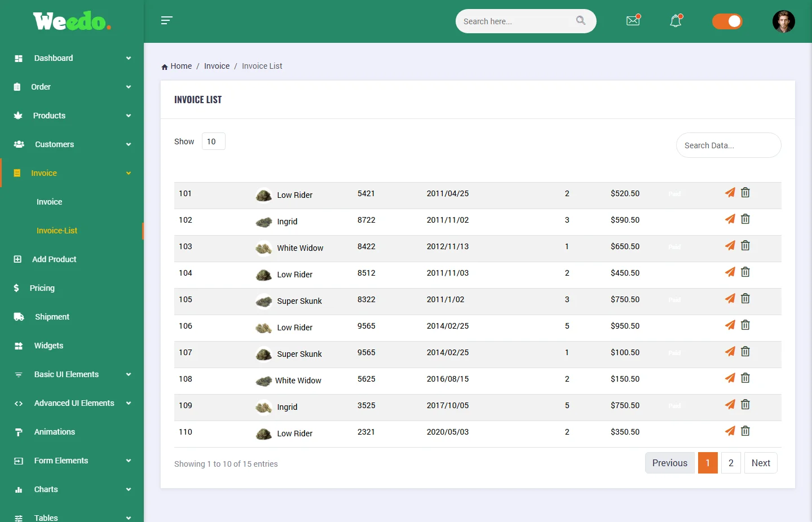Image resolution: width=812 pixels, height=522 pixels.
Task: Select Invoice-List from the sidebar submenu
Action: click(56, 230)
